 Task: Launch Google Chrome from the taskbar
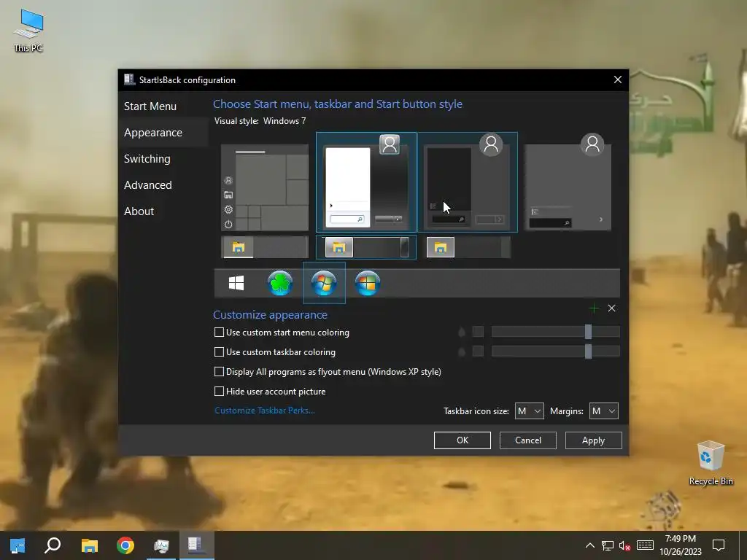pyautogui.click(x=125, y=545)
